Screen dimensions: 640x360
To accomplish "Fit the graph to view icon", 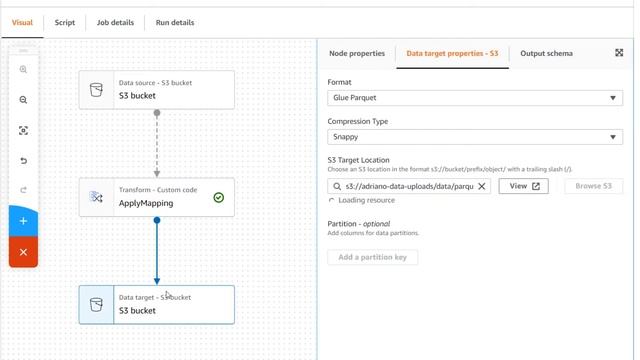I will (x=23, y=131).
